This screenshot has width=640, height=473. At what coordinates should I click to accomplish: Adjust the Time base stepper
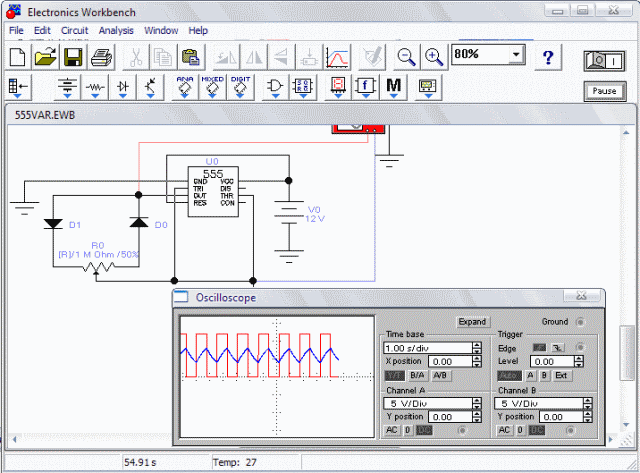point(477,348)
